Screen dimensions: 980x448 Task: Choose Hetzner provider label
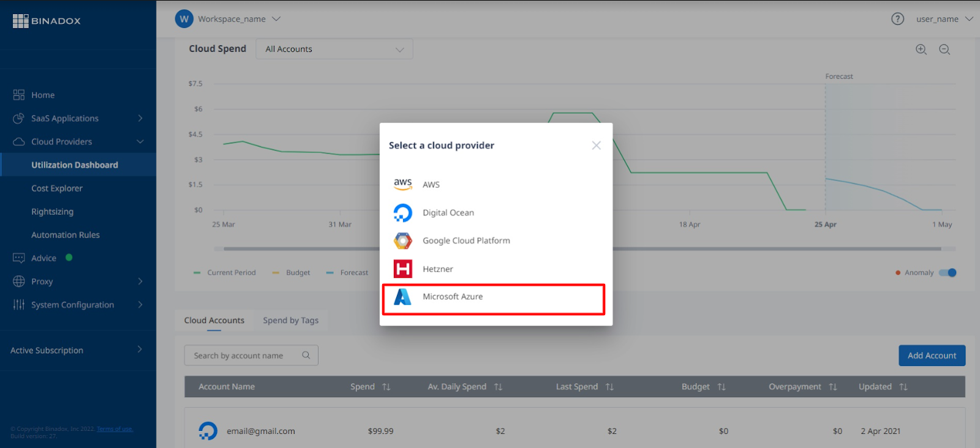438,269
